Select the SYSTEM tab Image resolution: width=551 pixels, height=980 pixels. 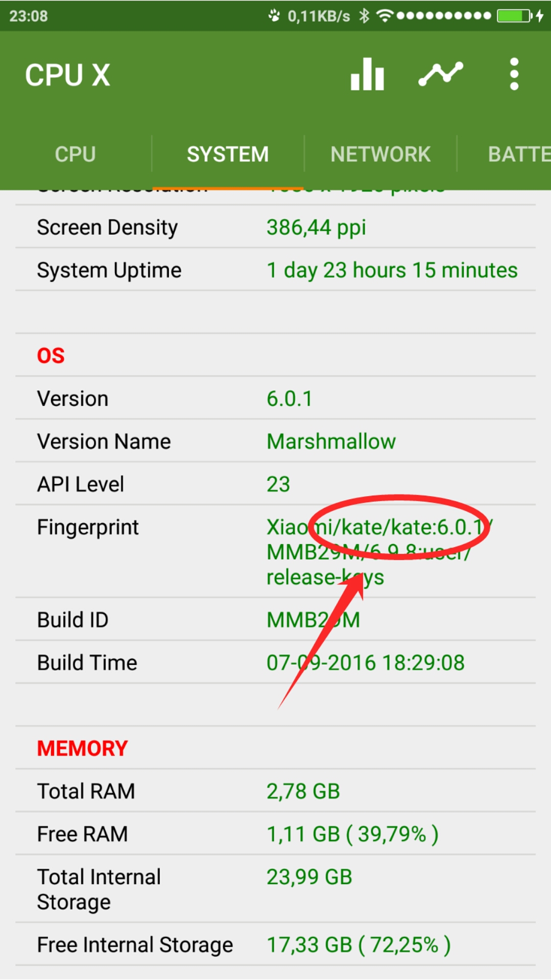[x=228, y=154]
